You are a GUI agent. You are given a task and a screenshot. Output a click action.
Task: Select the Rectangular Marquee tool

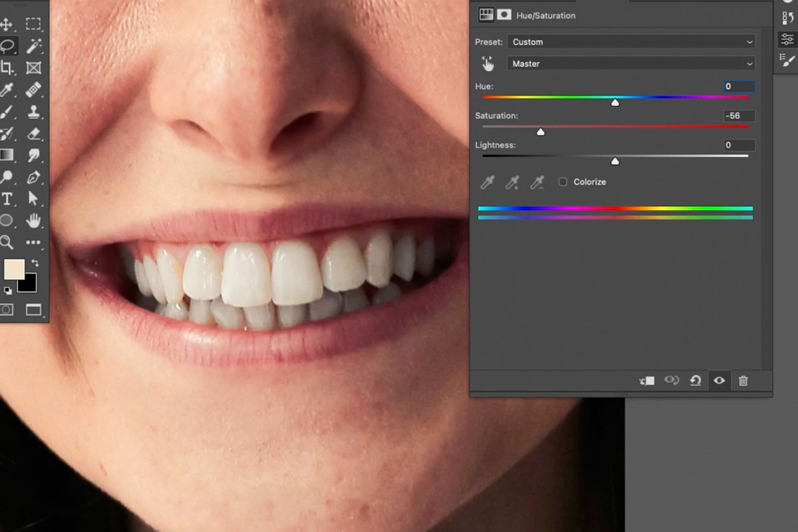(x=33, y=25)
